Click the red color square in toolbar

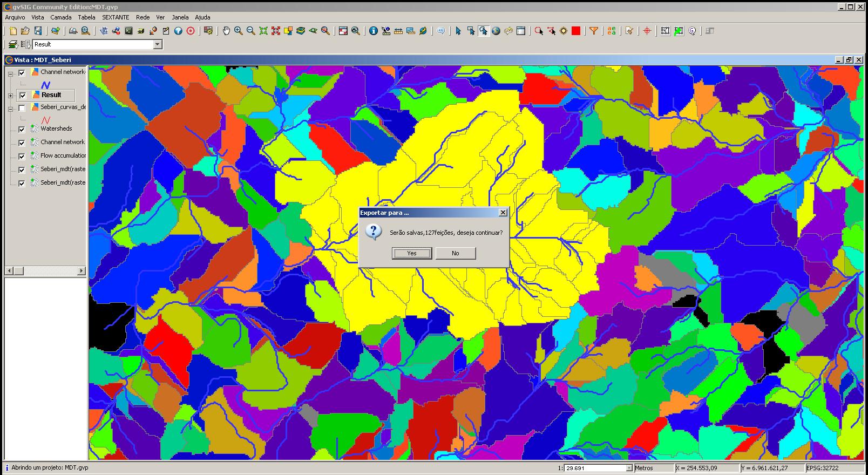pyautogui.click(x=576, y=31)
